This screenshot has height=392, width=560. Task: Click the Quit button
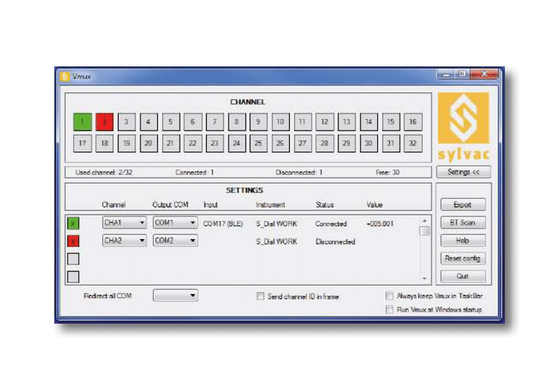tap(463, 276)
